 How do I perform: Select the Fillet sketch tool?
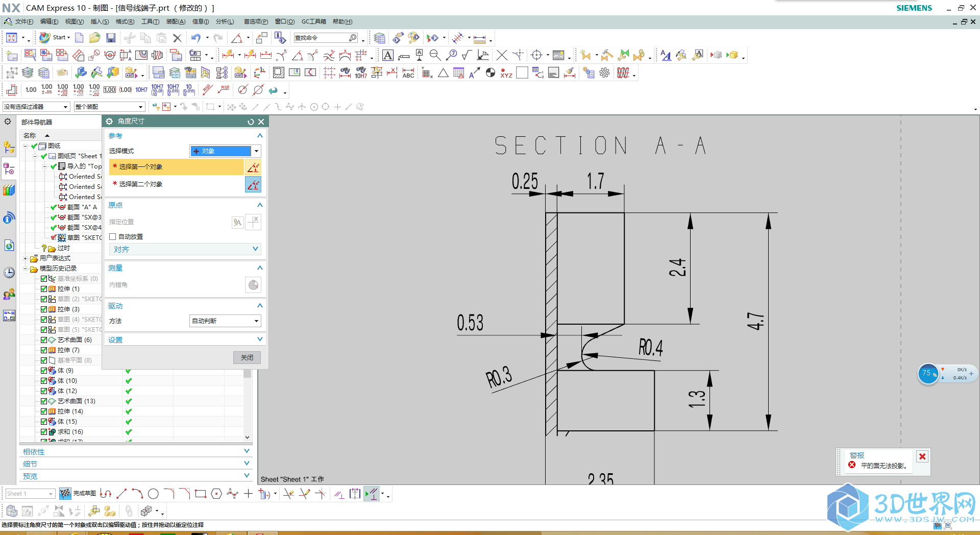(x=169, y=494)
